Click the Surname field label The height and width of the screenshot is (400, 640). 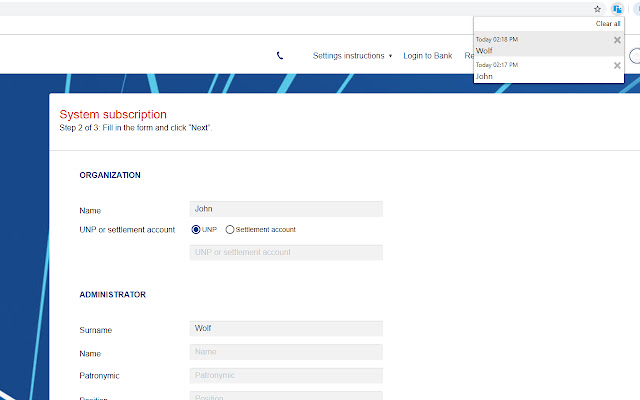pyautogui.click(x=96, y=330)
